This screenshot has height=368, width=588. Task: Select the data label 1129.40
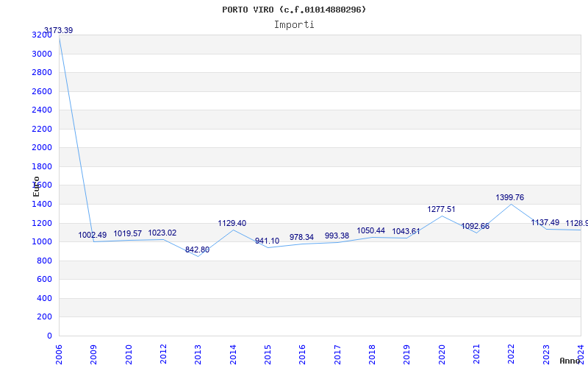(232, 223)
